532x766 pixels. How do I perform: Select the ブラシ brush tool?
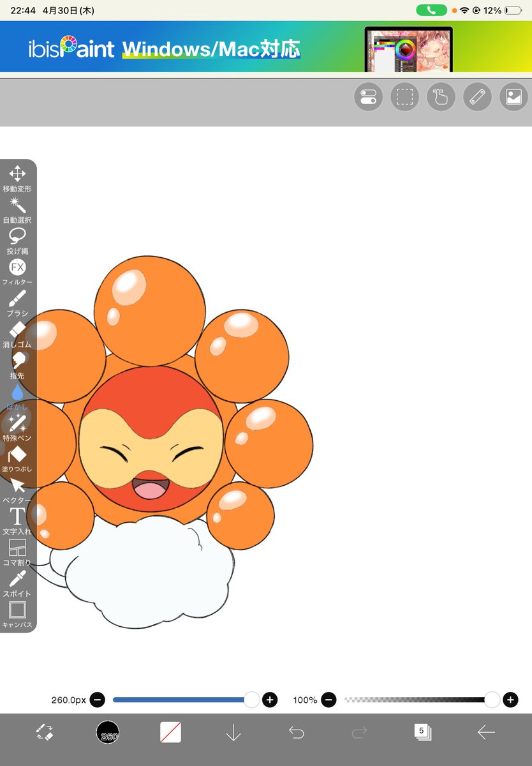17,303
